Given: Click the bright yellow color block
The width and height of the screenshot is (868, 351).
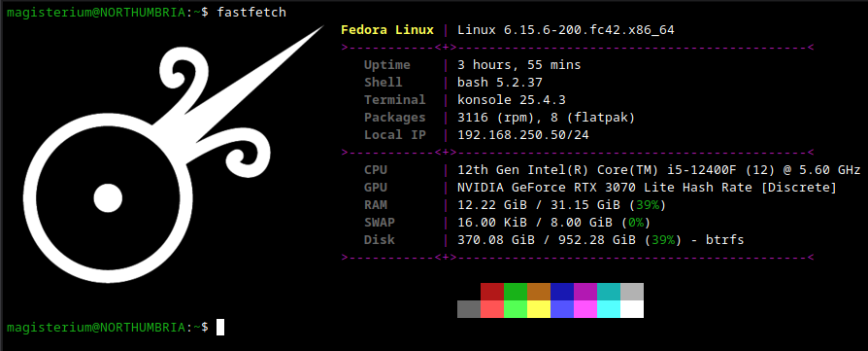Looking at the screenshot, I should tap(539, 309).
